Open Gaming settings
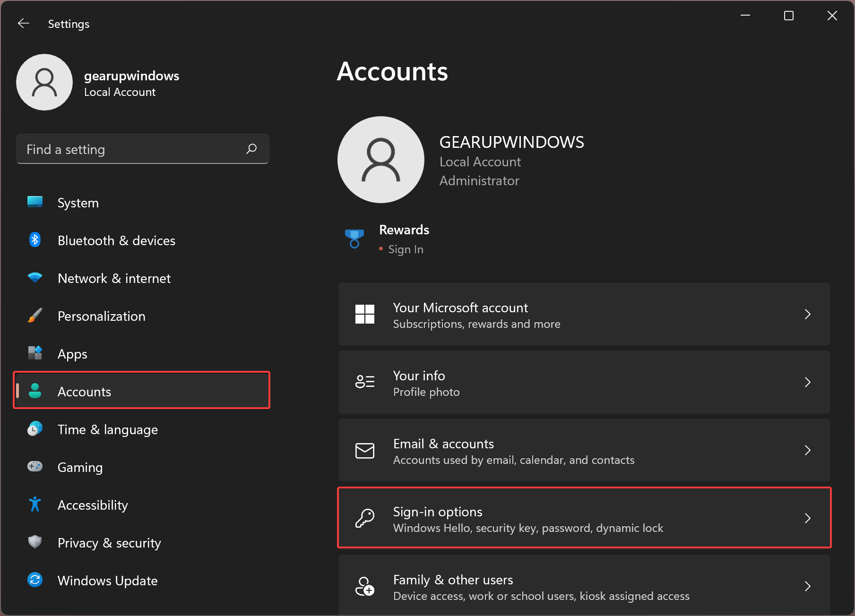The height and width of the screenshot is (616, 855). pos(35,467)
